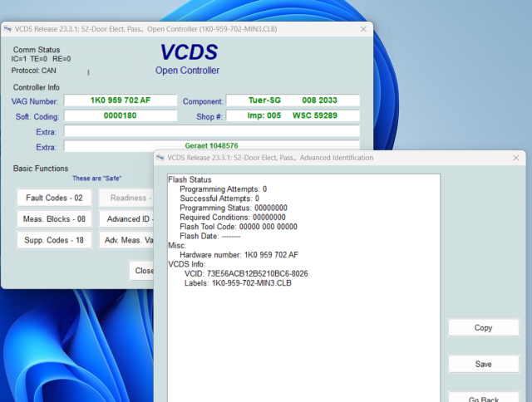
Task: Open Adv. Meas. Values function
Action: [126, 240]
